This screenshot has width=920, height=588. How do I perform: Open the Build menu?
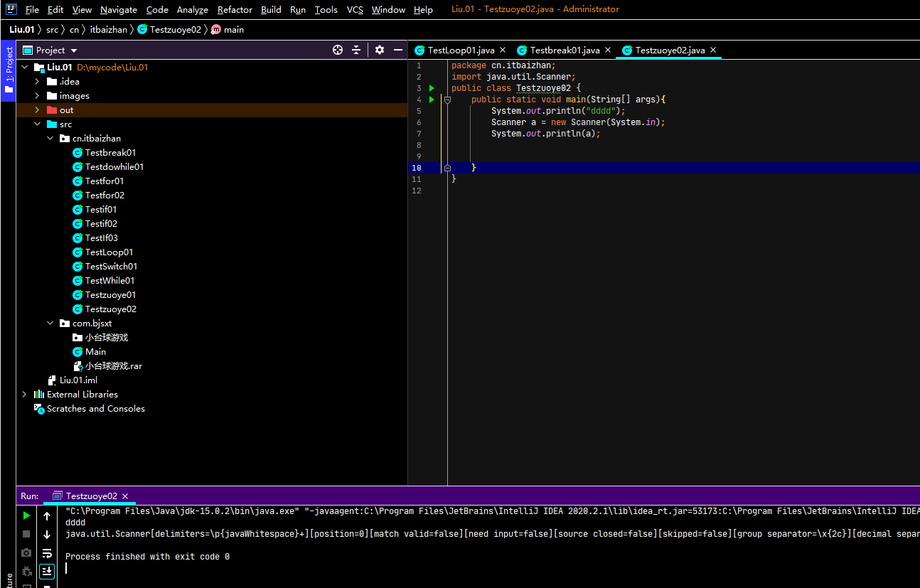[x=271, y=9]
